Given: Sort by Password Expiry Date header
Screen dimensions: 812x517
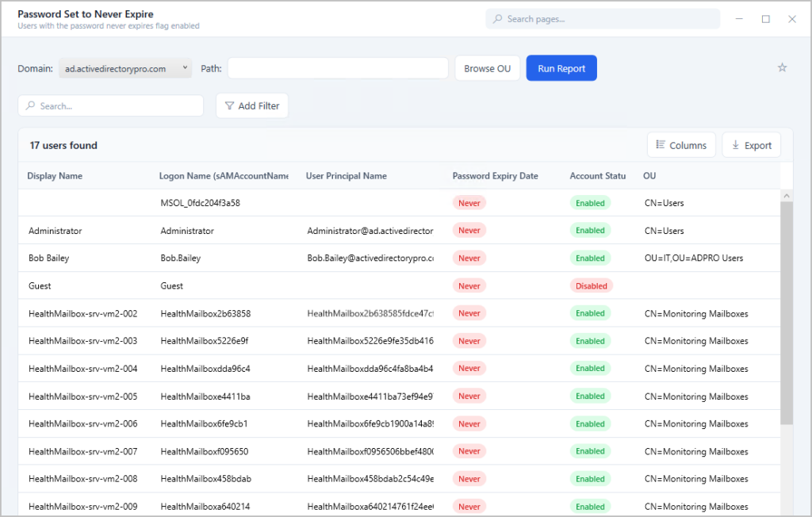Looking at the screenshot, I should [495, 176].
